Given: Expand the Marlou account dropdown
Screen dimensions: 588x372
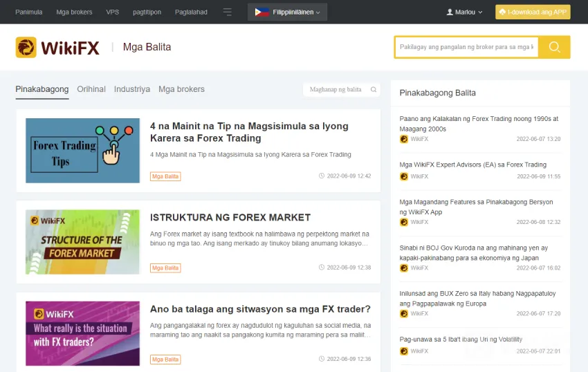Looking at the screenshot, I should point(464,12).
